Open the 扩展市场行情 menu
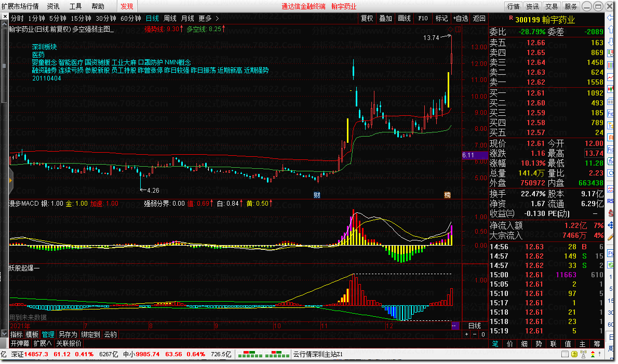 click(x=20, y=6)
